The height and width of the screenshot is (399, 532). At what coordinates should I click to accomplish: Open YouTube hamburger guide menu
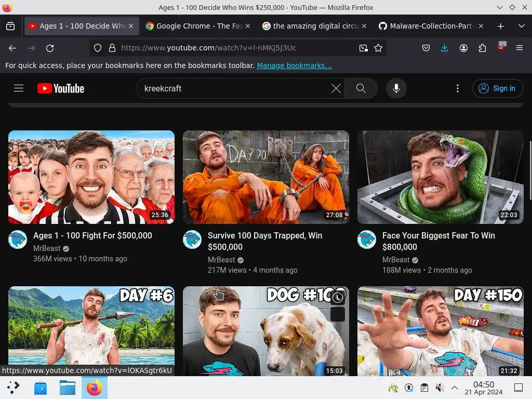[19, 88]
